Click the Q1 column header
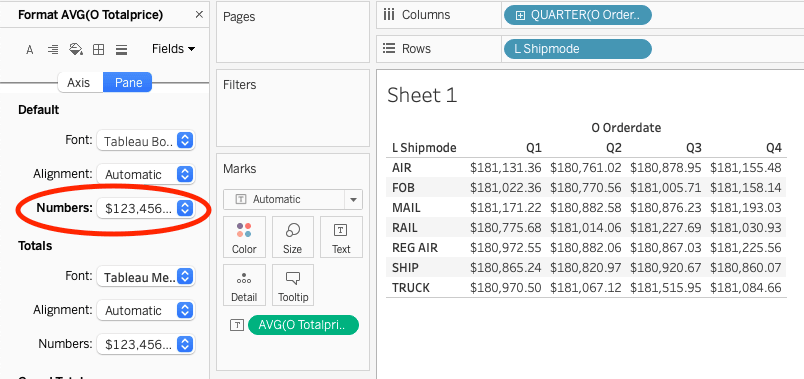Viewport: 804px width, 379px height. pos(533,148)
